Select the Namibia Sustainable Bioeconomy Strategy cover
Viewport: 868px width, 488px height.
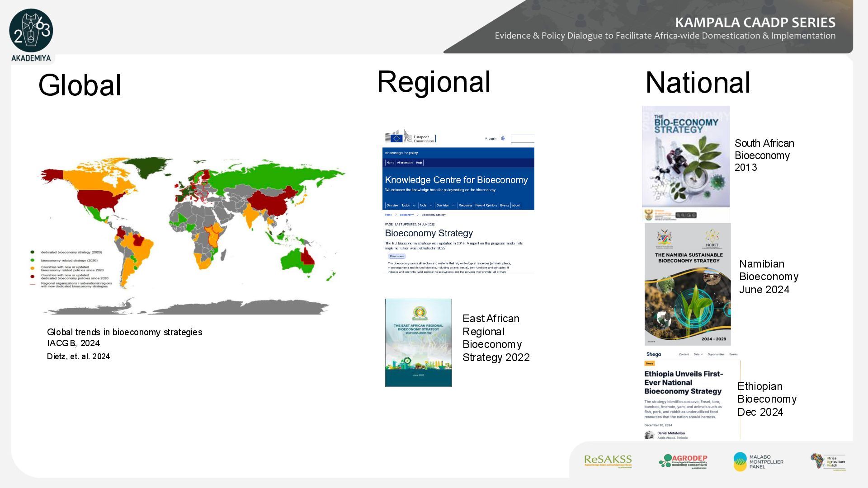point(687,284)
